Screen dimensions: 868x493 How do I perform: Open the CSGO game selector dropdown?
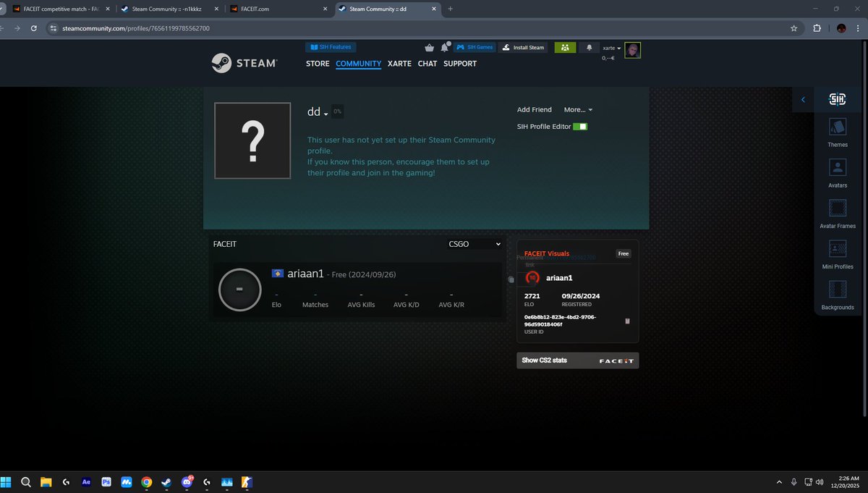pyautogui.click(x=475, y=245)
